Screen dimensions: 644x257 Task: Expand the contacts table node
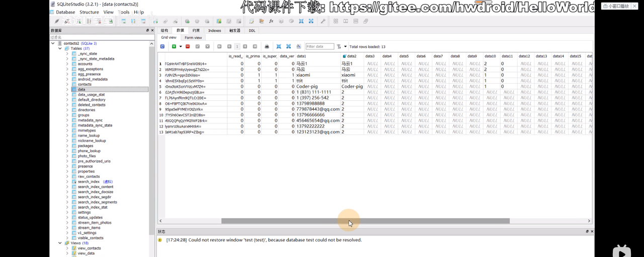tap(67, 84)
